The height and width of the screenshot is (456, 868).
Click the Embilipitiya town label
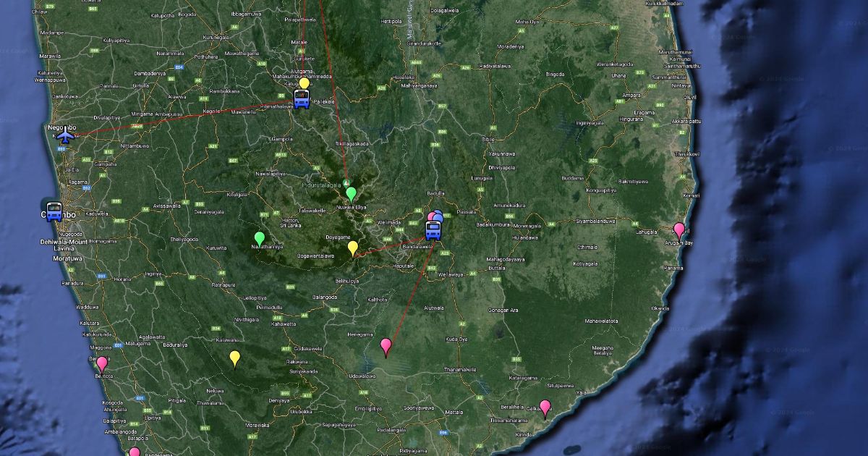point(367,409)
